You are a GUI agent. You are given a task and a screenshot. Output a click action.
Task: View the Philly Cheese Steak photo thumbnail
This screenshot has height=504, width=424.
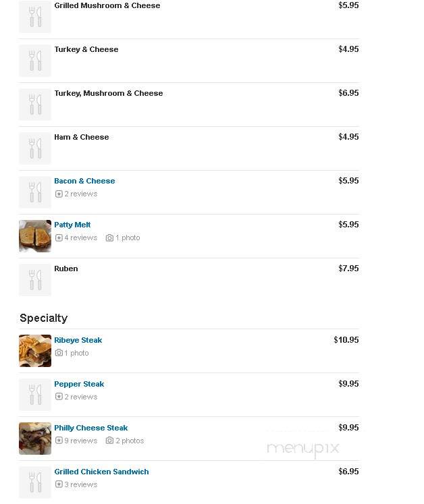tap(35, 439)
